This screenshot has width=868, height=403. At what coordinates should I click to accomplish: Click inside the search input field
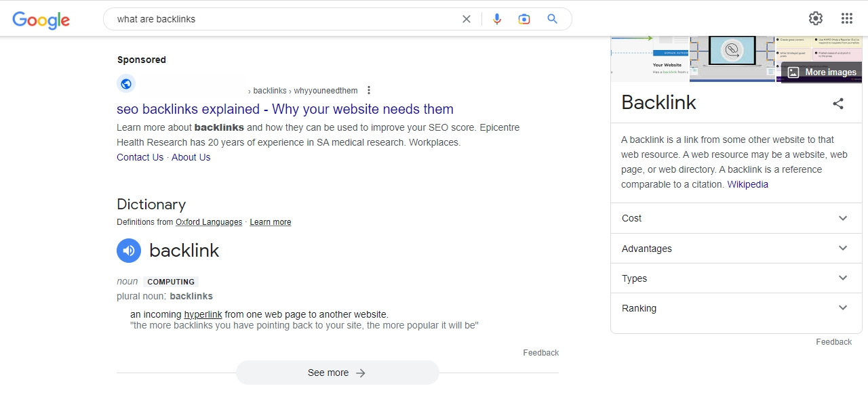tap(271, 19)
